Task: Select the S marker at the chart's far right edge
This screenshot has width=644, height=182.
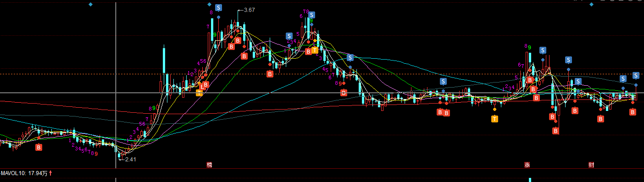Action: [x=636, y=75]
